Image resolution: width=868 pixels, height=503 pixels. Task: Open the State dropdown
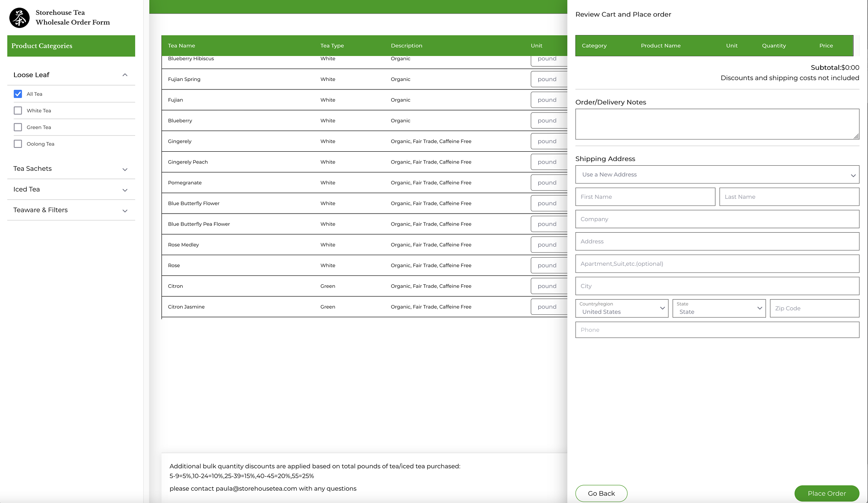click(x=718, y=308)
